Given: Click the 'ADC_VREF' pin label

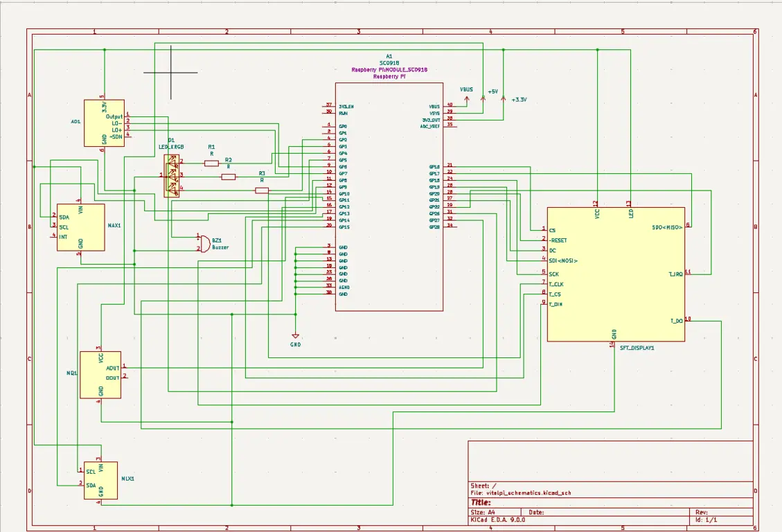Looking at the screenshot, I should (x=430, y=127).
